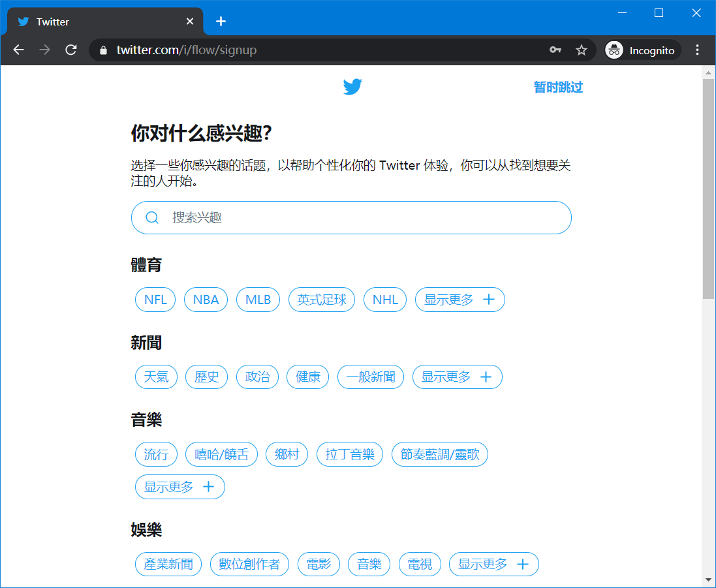Select the 節奏藍調/靈歌 chip
Screen dimensions: 716x588
coord(440,454)
